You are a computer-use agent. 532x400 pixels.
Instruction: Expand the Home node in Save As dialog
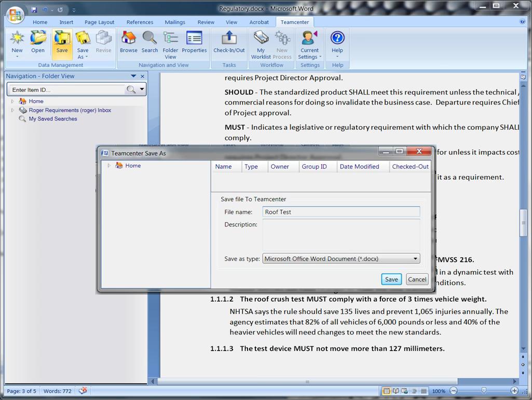(x=109, y=166)
